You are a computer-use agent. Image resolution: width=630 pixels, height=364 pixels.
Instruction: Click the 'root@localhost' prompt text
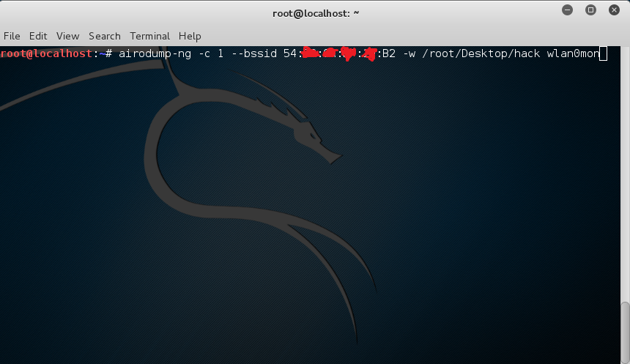[x=46, y=53]
